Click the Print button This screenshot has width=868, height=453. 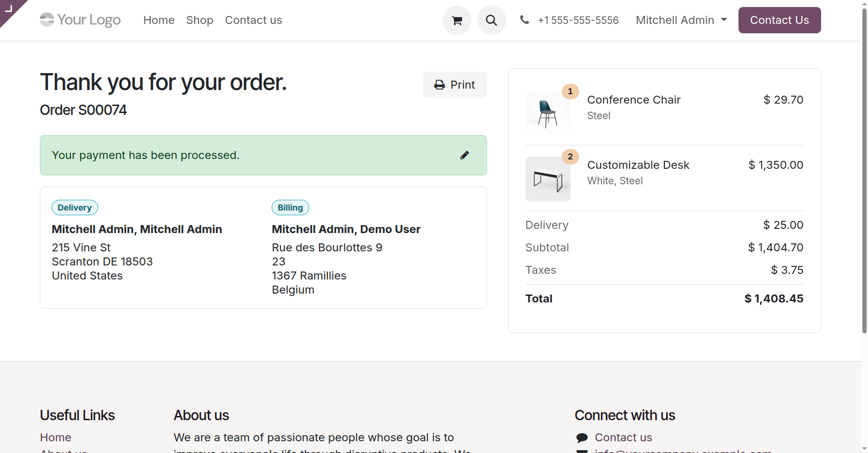(x=454, y=85)
